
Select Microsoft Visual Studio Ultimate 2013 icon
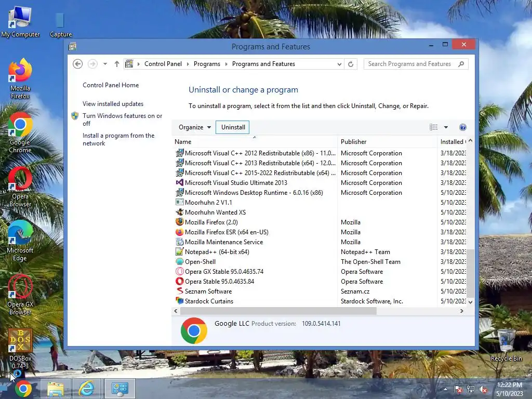[179, 182]
